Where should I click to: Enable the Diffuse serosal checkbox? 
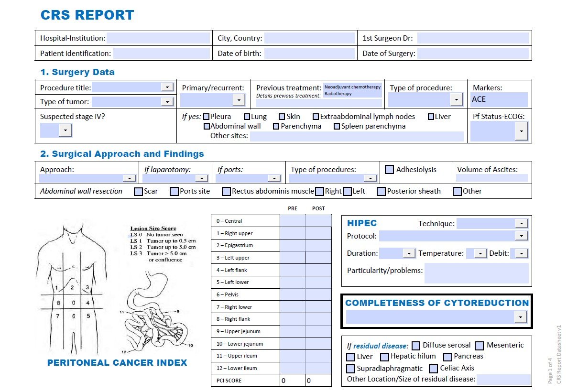point(416,345)
